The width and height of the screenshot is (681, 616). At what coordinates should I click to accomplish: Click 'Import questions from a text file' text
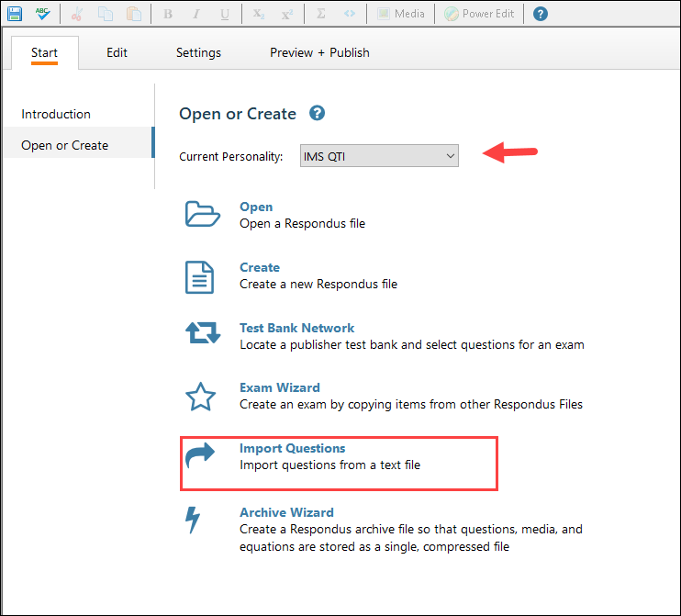click(x=330, y=465)
